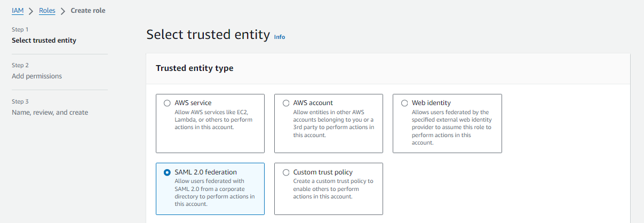Open Info link beside Select trusted entity
Screen dimensions: 644x223
coord(280,37)
